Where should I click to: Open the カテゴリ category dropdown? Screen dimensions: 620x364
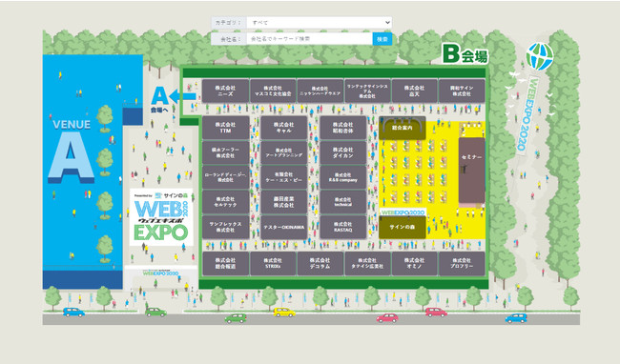(320, 23)
